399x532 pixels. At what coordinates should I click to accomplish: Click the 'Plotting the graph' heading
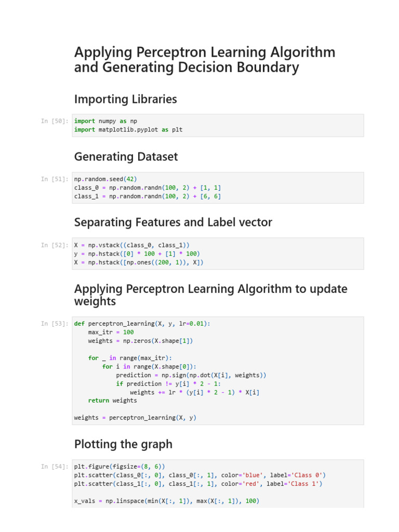(123, 444)
